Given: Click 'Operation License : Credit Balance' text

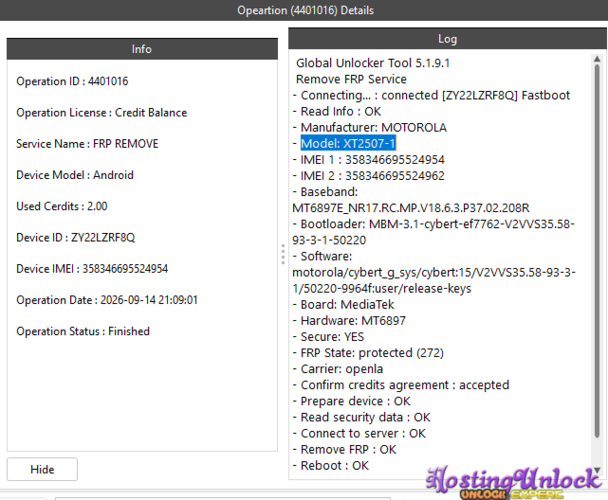Looking at the screenshot, I should pyautogui.click(x=102, y=112).
